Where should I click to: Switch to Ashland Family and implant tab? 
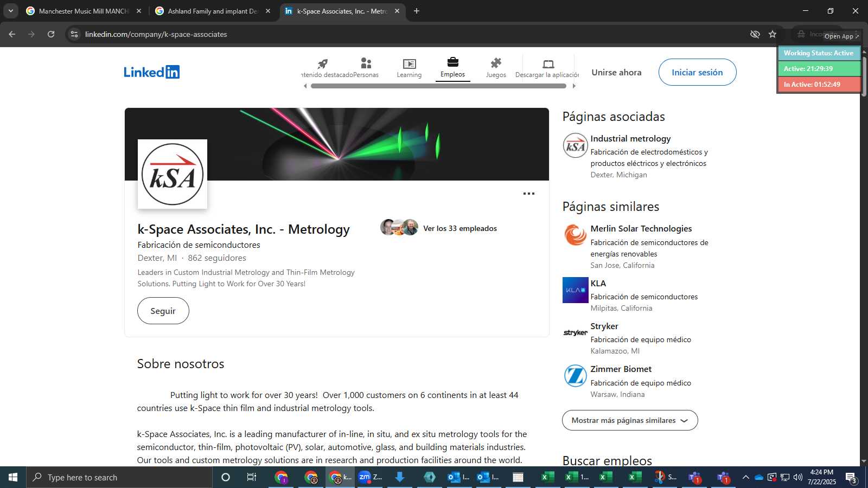[x=213, y=11]
